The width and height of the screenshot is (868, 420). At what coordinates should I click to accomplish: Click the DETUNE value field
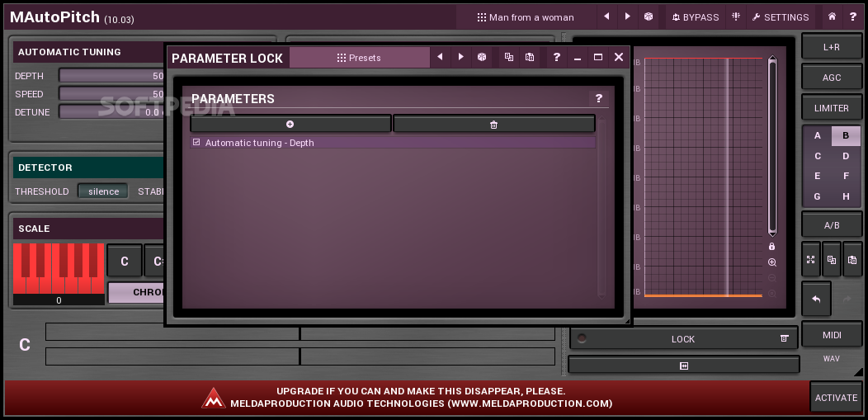coord(111,112)
